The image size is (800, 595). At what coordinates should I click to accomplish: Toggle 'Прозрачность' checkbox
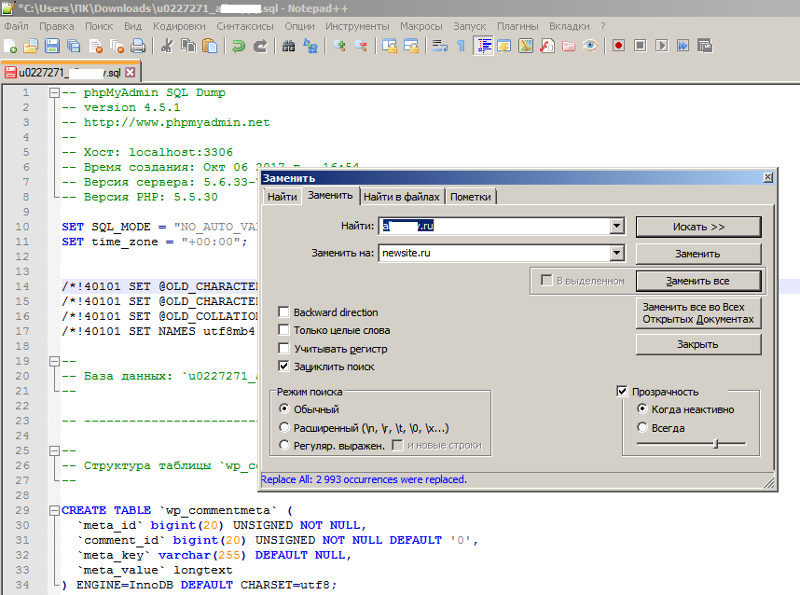(x=622, y=391)
